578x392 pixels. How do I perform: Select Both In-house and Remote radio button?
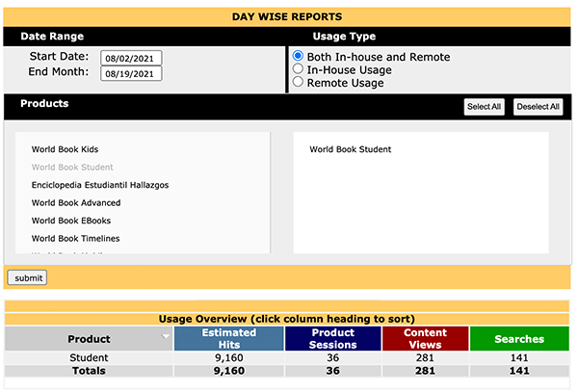(x=298, y=56)
